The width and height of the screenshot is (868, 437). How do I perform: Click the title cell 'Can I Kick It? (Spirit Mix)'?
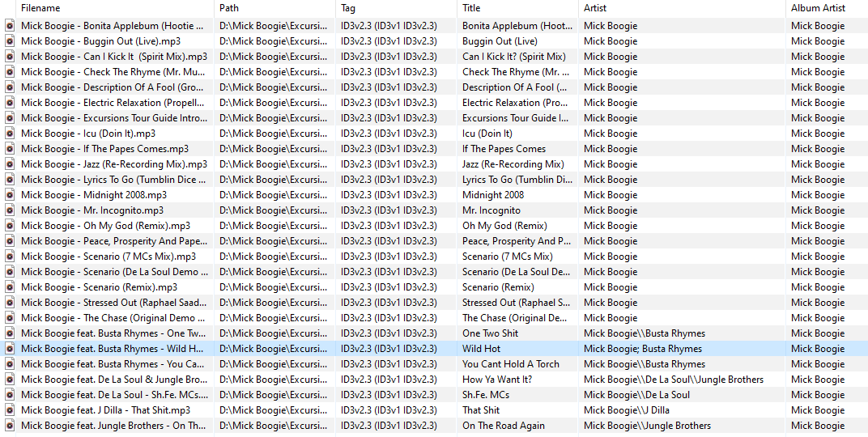(x=514, y=57)
